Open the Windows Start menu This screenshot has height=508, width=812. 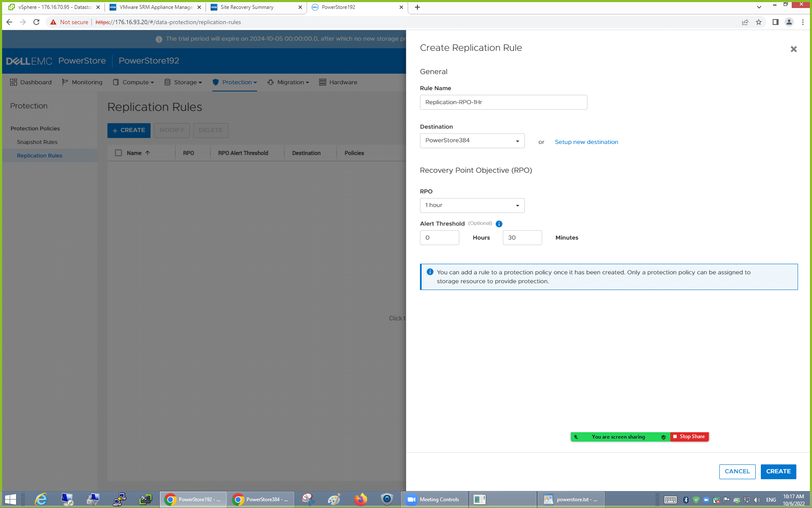point(10,500)
